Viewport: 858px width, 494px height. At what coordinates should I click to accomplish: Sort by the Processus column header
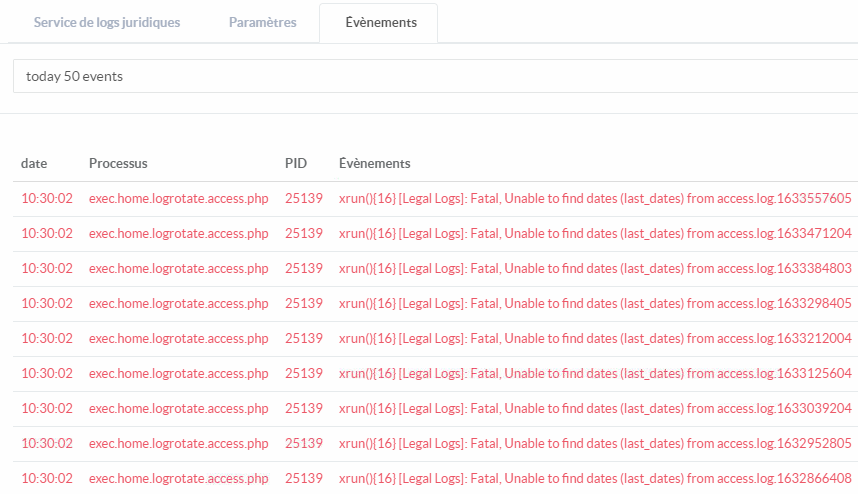[118, 164]
